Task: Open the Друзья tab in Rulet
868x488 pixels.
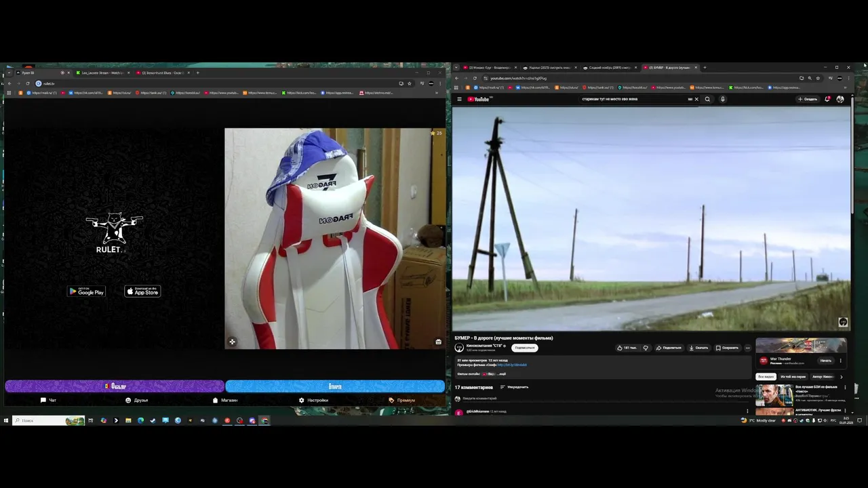Action: click(x=136, y=400)
